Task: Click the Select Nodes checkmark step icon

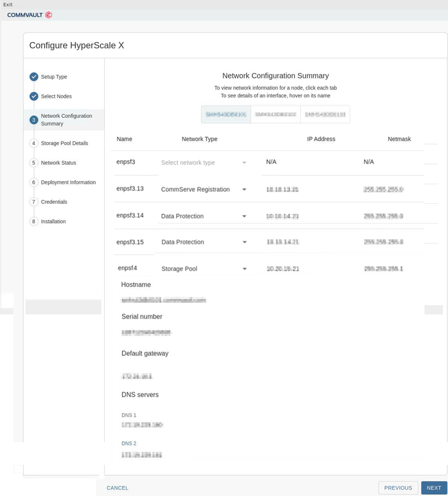Action: pyautogui.click(x=34, y=96)
